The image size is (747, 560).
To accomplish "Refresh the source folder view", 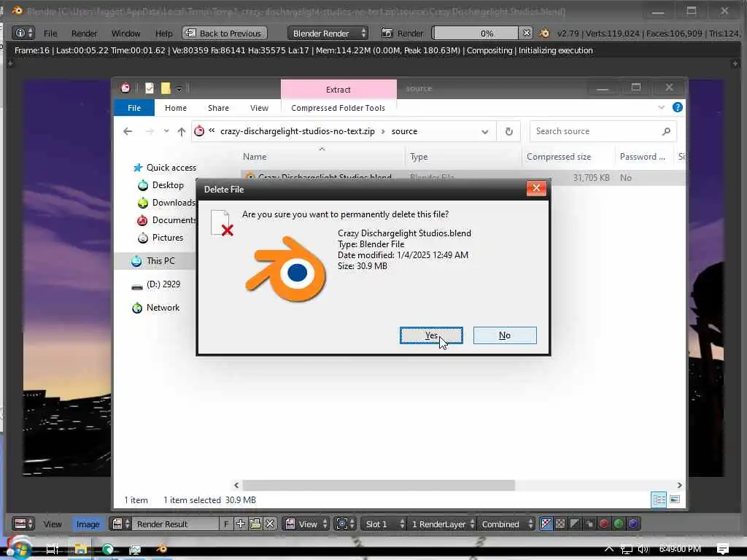I will tap(508, 131).
